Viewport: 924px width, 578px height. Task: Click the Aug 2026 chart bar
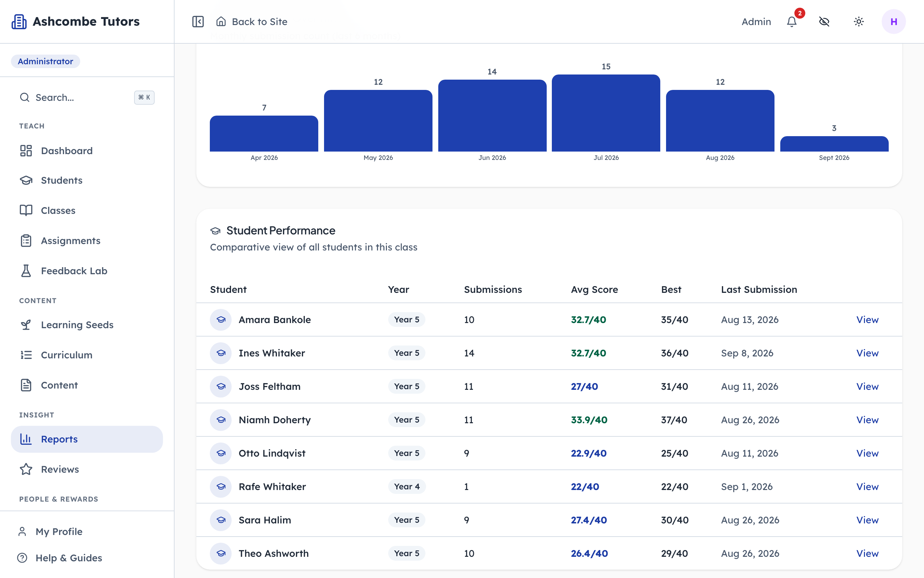click(720, 121)
